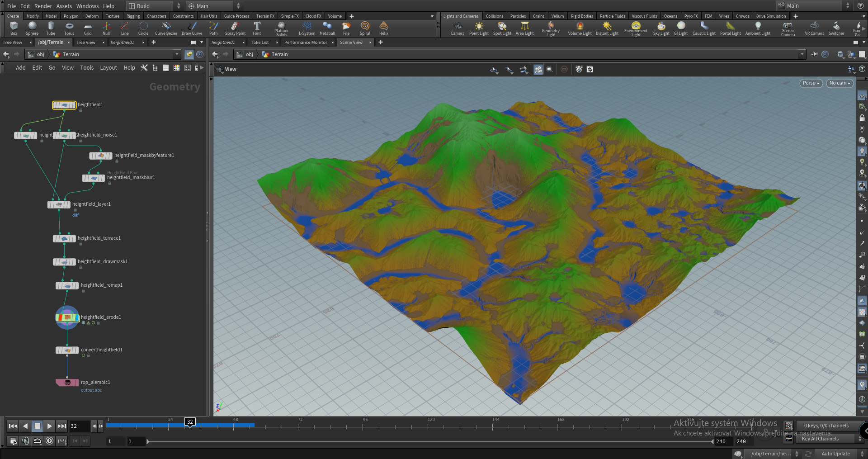Open the Main radial menu dropdown
Viewport: 868px width, 459px height.
214,6
